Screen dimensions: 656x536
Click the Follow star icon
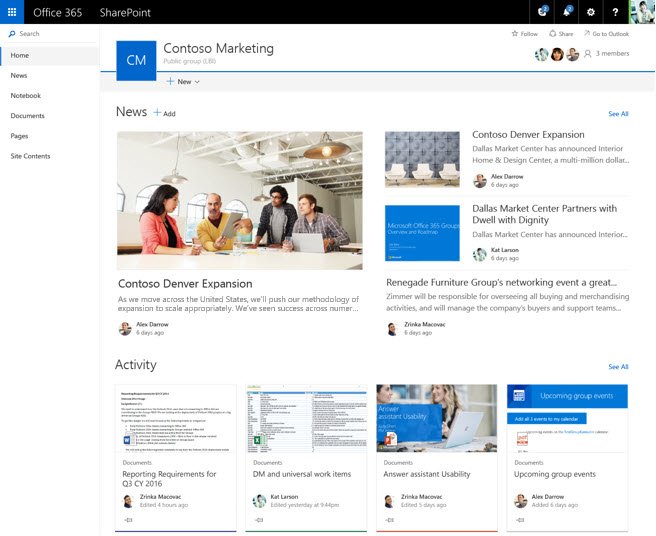(x=515, y=33)
